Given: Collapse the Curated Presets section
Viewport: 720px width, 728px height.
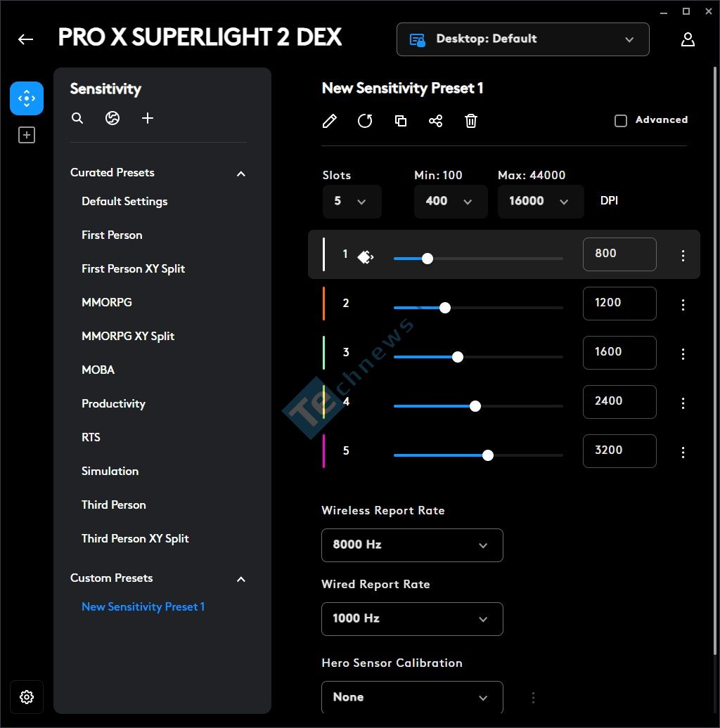Looking at the screenshot, I should [240, 174].
